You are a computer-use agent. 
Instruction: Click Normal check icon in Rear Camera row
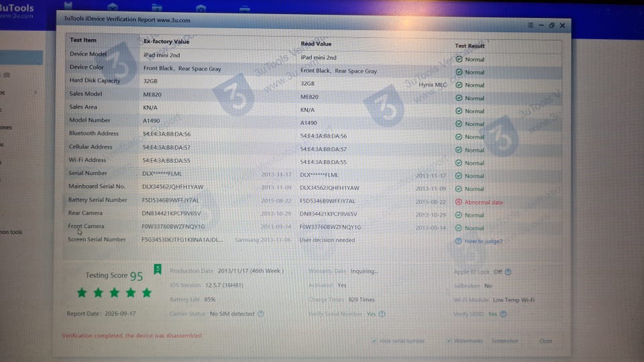coord(459,215)
